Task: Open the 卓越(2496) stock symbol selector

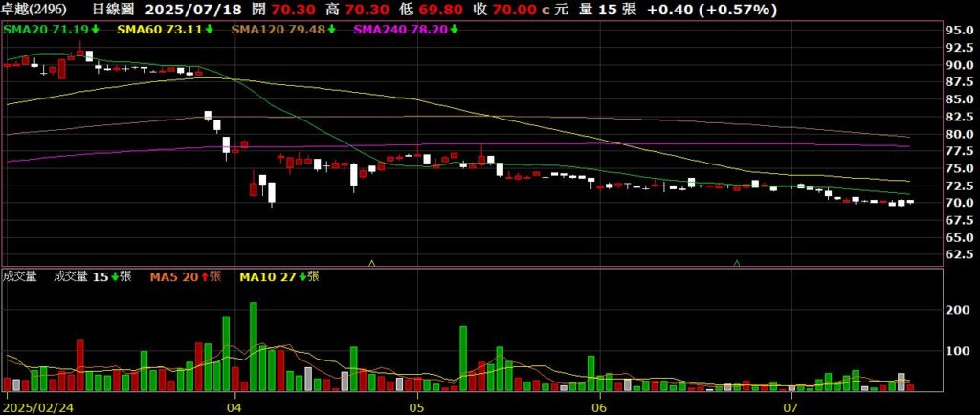Action: tap(35, 10)
